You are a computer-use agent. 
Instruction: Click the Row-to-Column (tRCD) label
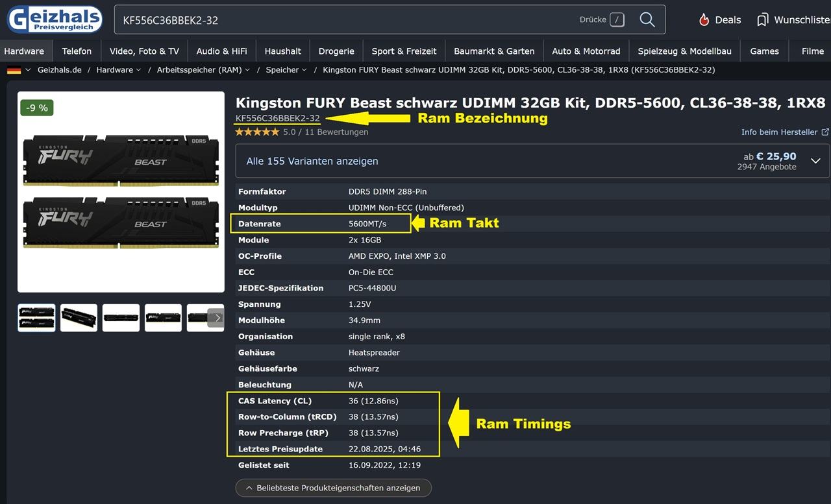pyautogui.click(x=287, y=417)
